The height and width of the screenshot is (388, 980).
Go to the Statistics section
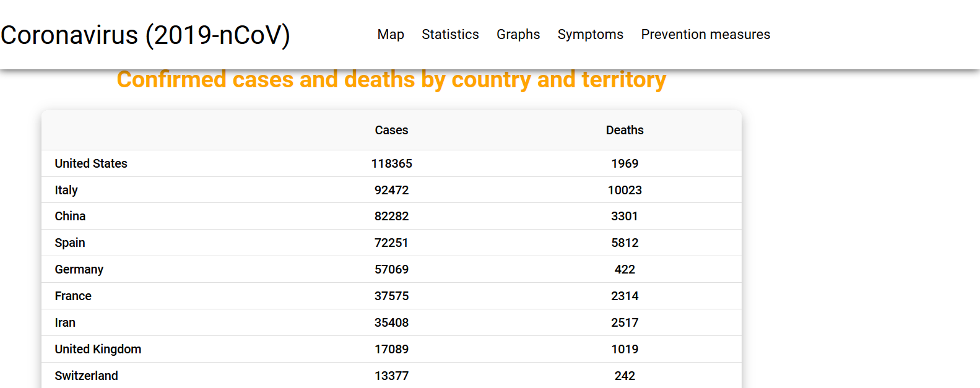[450, 35]
